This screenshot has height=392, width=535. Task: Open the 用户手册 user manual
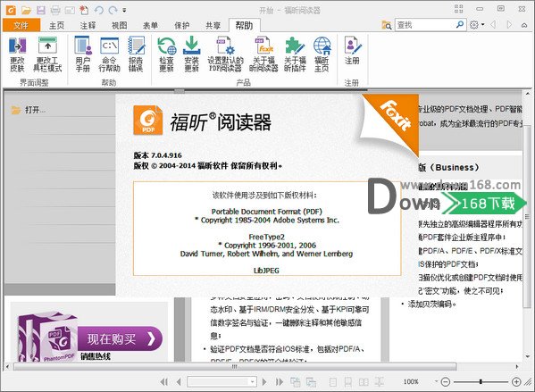tap(83, 54)
